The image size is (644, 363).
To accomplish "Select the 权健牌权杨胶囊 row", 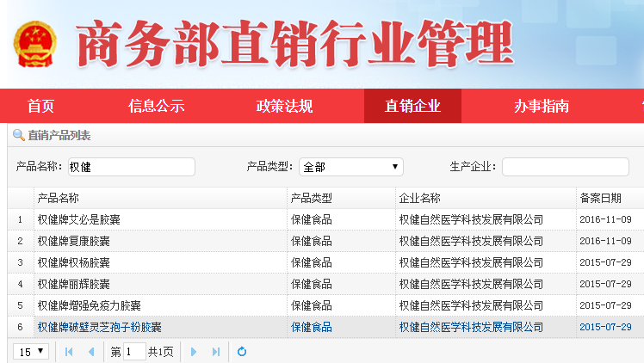I will pos(325,262).
